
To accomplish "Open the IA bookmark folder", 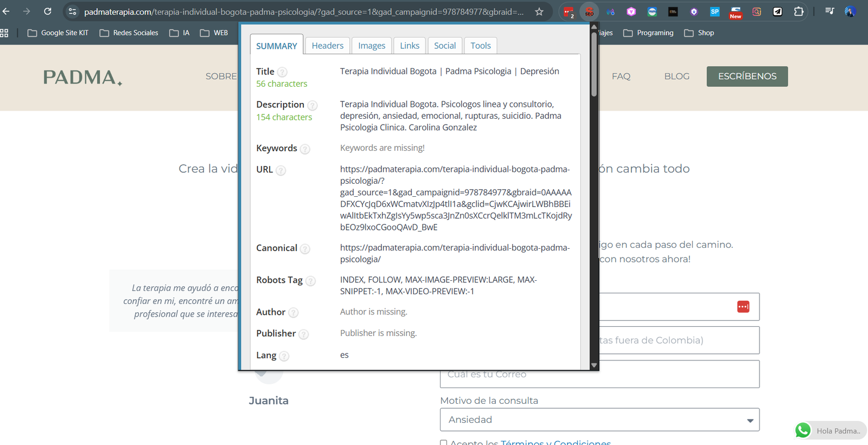I will point(180,33).
